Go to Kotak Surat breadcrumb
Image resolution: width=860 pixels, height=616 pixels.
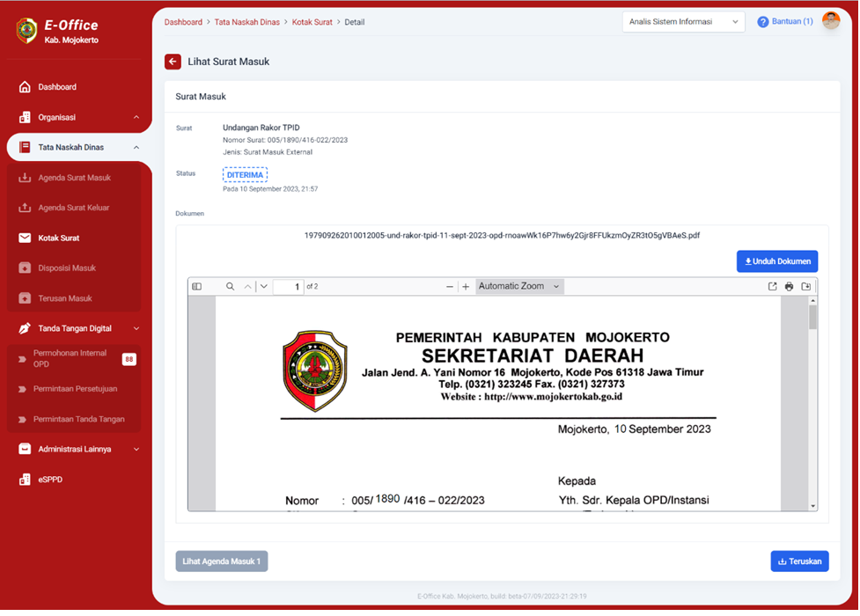coord(312,22)
